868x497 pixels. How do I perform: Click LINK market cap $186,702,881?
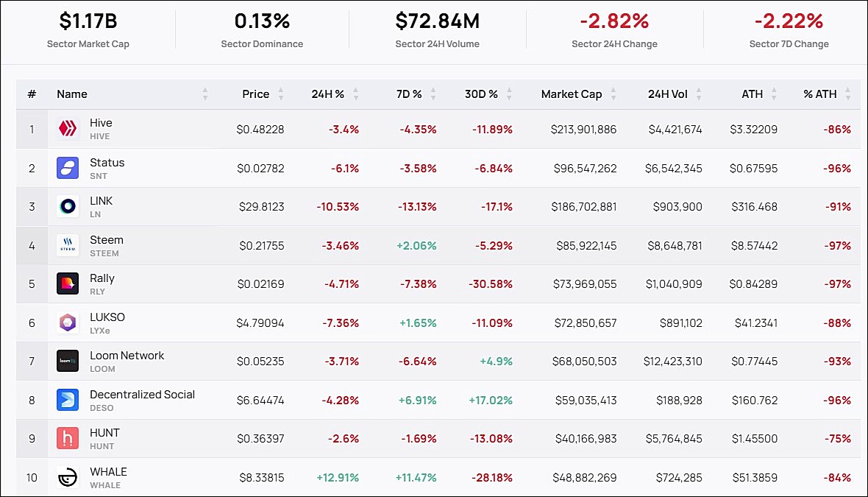(x=583, y=207)
